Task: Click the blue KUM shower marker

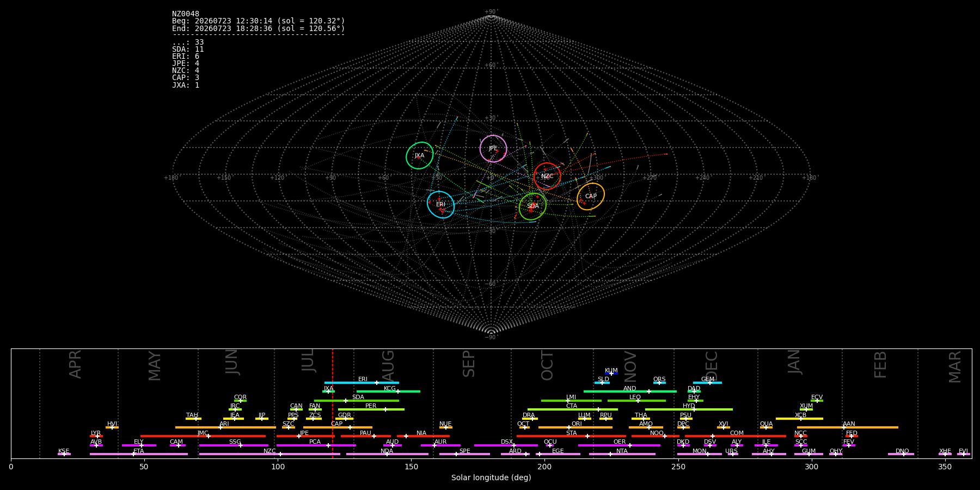Action: coord(611,373)
